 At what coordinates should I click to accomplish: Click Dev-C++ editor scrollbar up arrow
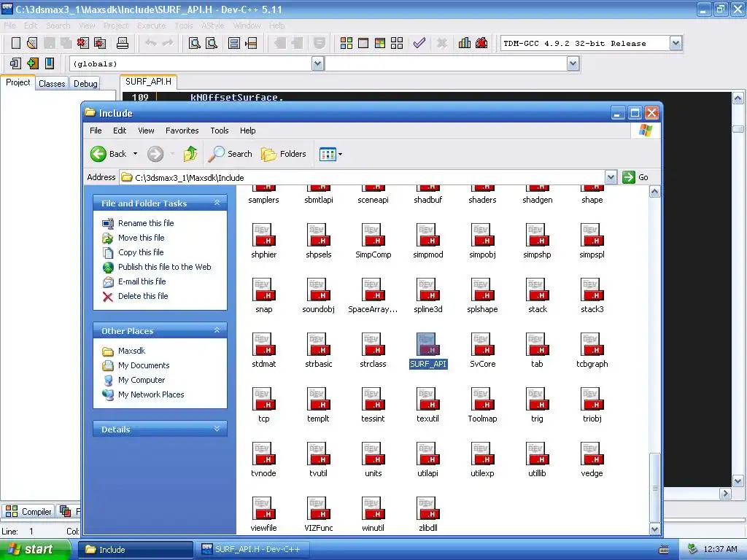(738, 98)
